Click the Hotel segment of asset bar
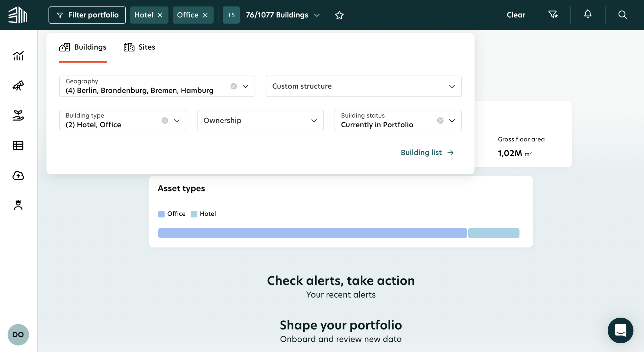 494,233
